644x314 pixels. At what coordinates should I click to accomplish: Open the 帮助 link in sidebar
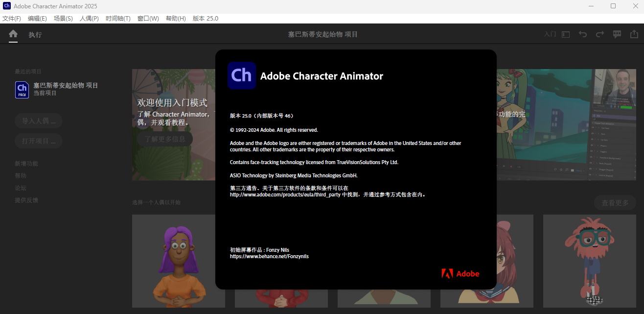21,176
